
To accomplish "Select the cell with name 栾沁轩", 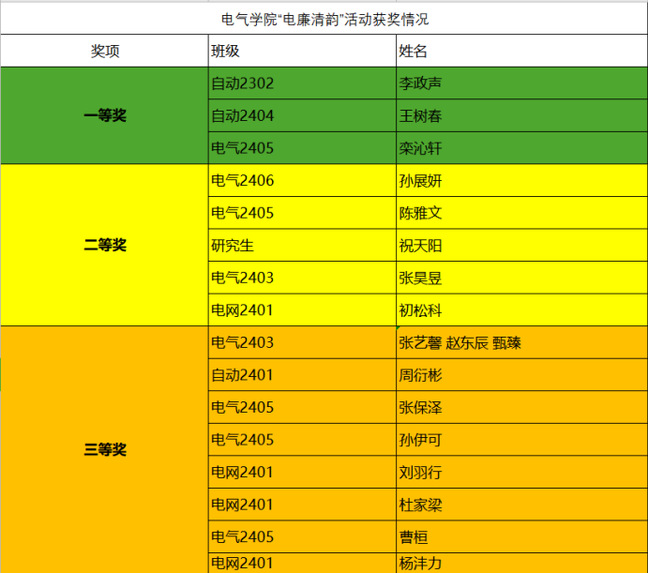I will (520, 148).
